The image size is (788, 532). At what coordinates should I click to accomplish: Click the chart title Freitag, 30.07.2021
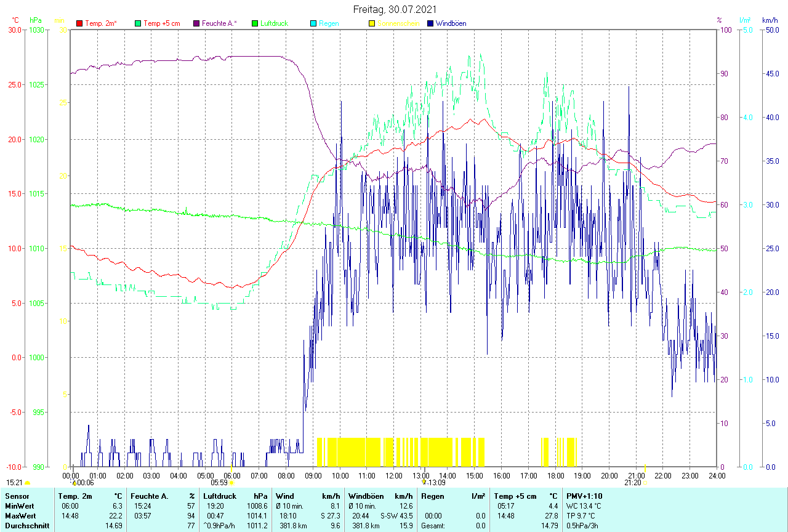pyautogui.click(x=395, y=9)
